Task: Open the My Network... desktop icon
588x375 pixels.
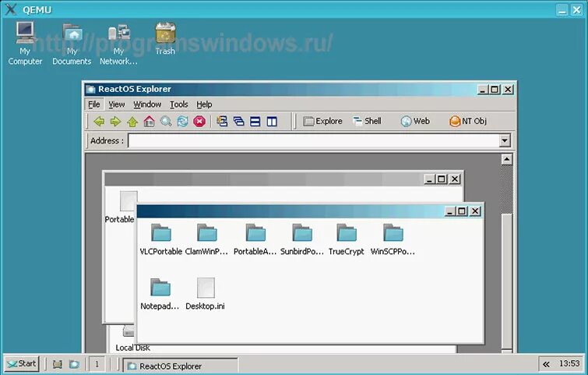Action: tap(118, 43)
